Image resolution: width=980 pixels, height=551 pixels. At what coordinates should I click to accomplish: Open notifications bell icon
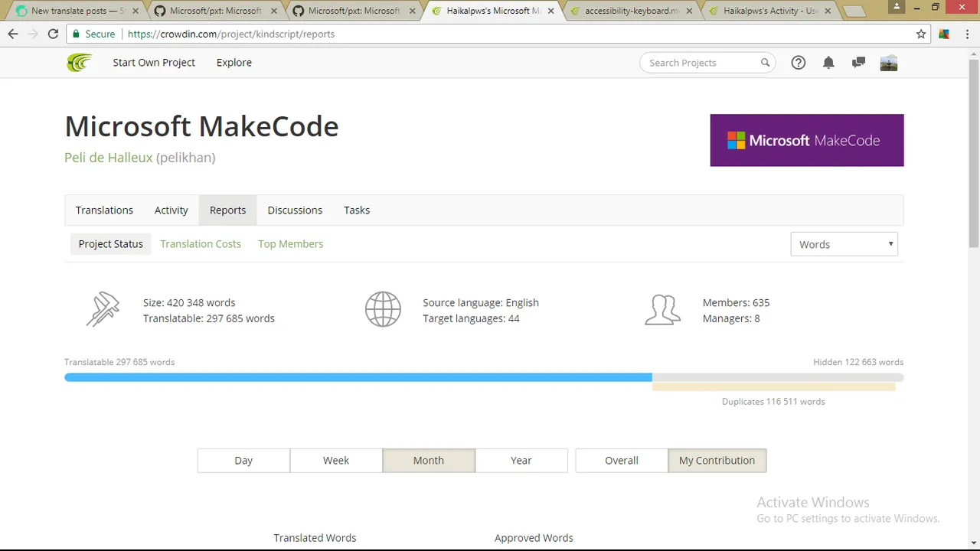coord(828,63)
